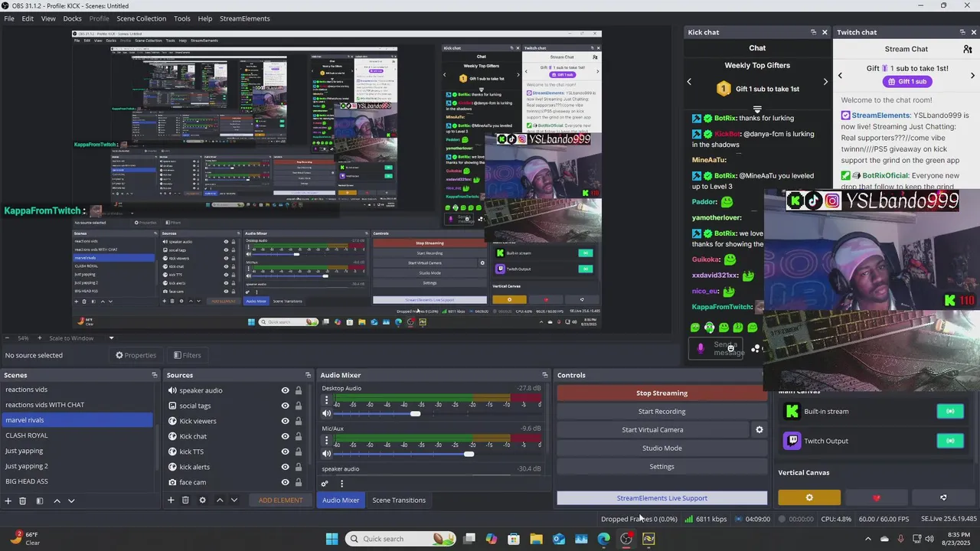This screenshot has height=551, width=980.
Task: Show hidden system tray icons
Action: click(x=867, y=539)
